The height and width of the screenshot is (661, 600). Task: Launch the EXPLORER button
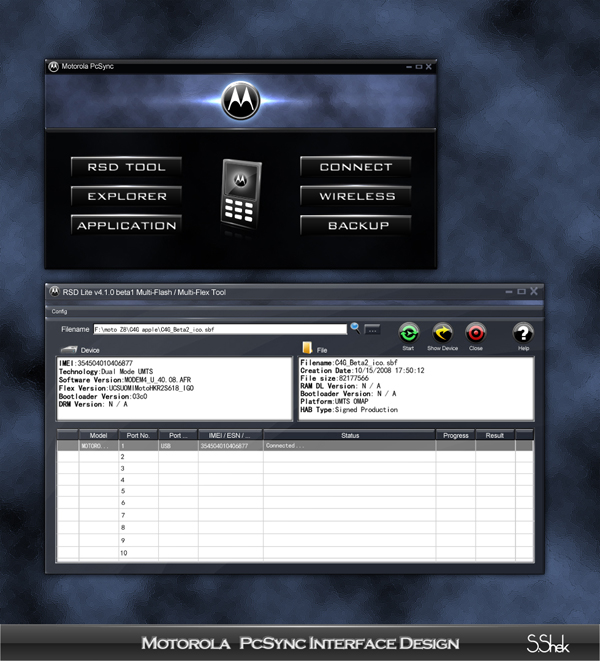point(126,196)
